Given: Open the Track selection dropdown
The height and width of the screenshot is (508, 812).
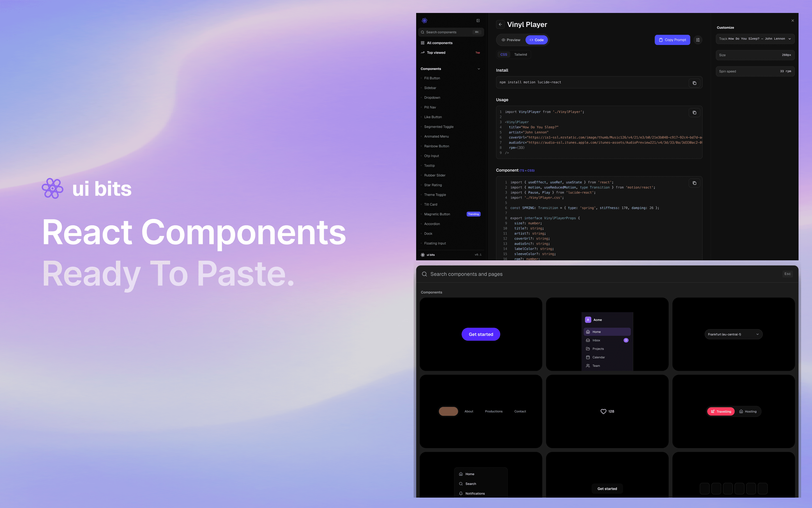Looking at the screenshot, I should coord(755,39).
